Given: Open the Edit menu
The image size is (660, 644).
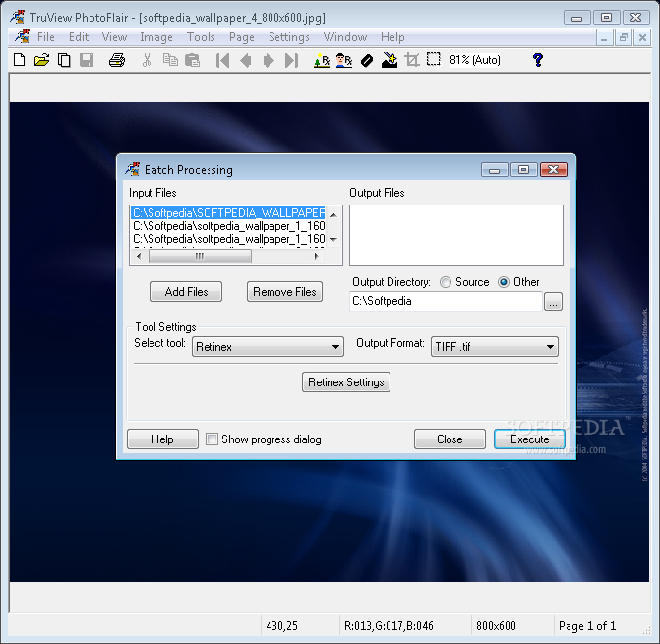Looking at the screenshot, I should 79,37.
